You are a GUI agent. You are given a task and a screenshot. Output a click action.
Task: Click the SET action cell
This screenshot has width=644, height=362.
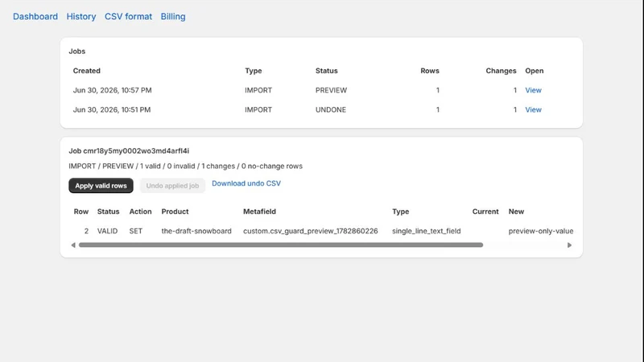[136, 231]
